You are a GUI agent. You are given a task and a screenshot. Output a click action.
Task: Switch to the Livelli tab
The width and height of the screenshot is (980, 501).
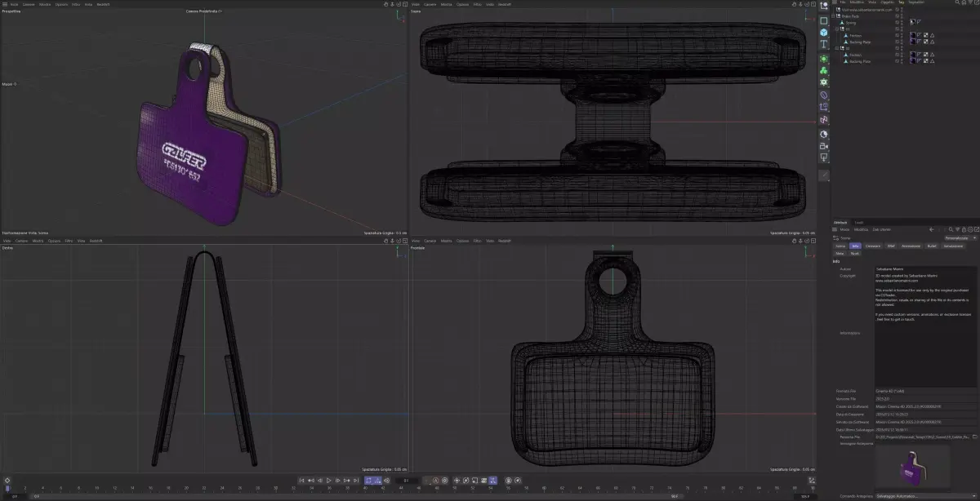[859, 222]
